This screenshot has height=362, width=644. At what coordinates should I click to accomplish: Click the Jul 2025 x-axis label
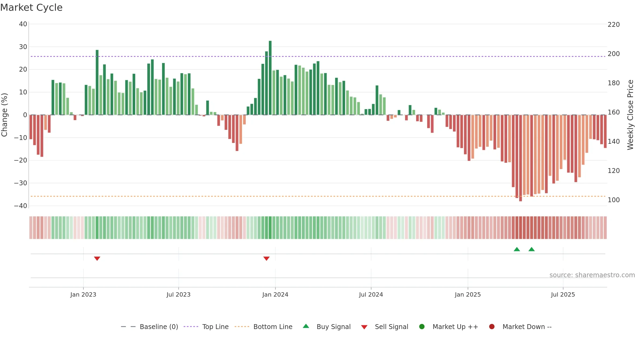[563, 294]
